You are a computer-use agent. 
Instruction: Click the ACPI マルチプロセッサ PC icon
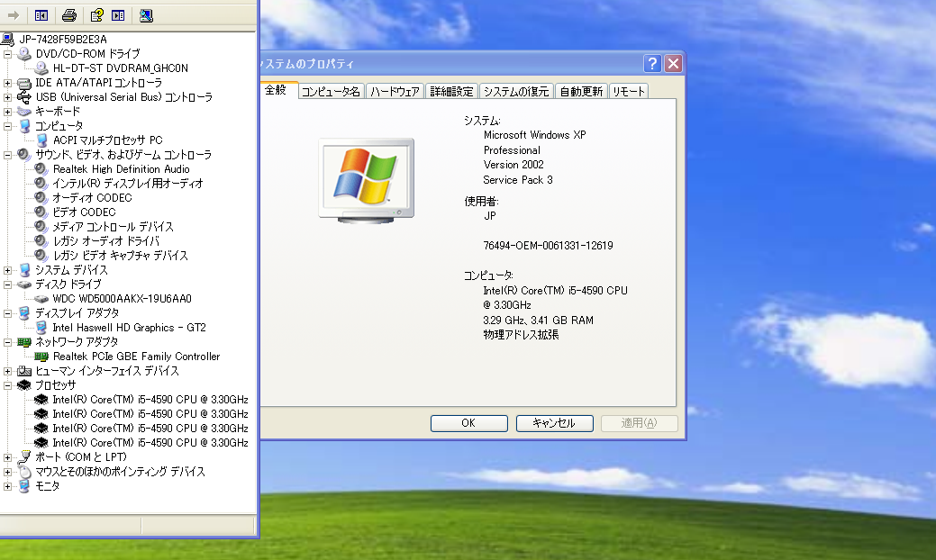click(41, 140)
